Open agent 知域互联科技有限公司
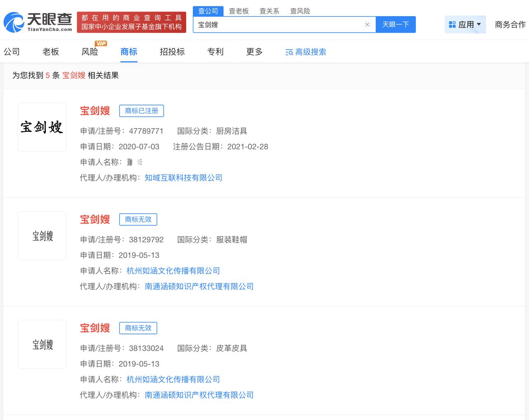Screen dimensions: 529x420 click(183, 178)
